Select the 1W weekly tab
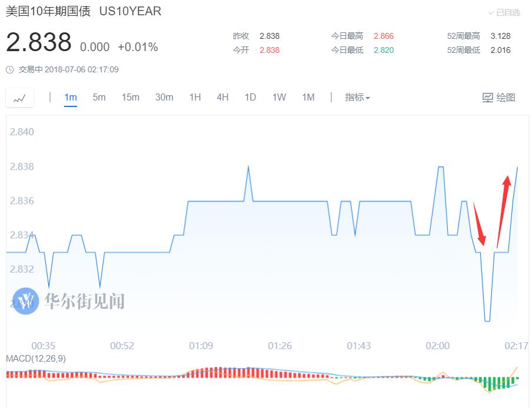The image size is (532, 408). [279, 98]
